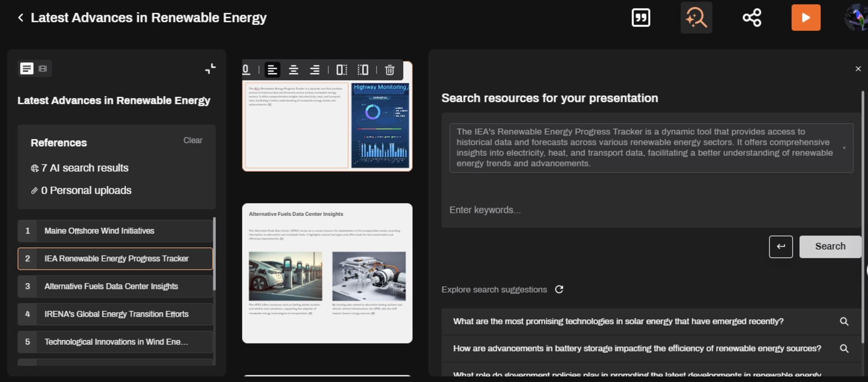The image size is (868, 382).
Task: Select IRENA's Global Energy Transition Efforts item
Action: click(115, 314)
